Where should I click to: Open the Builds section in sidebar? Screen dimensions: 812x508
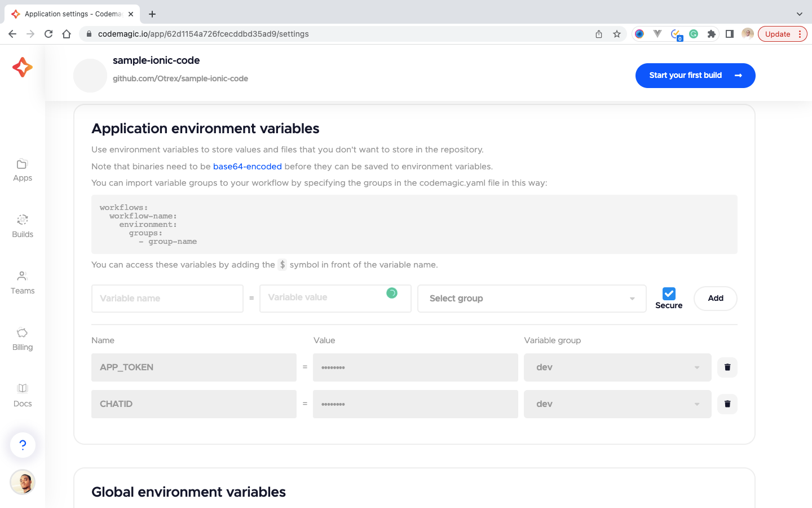pyautogui.click(x=23, y=227)
